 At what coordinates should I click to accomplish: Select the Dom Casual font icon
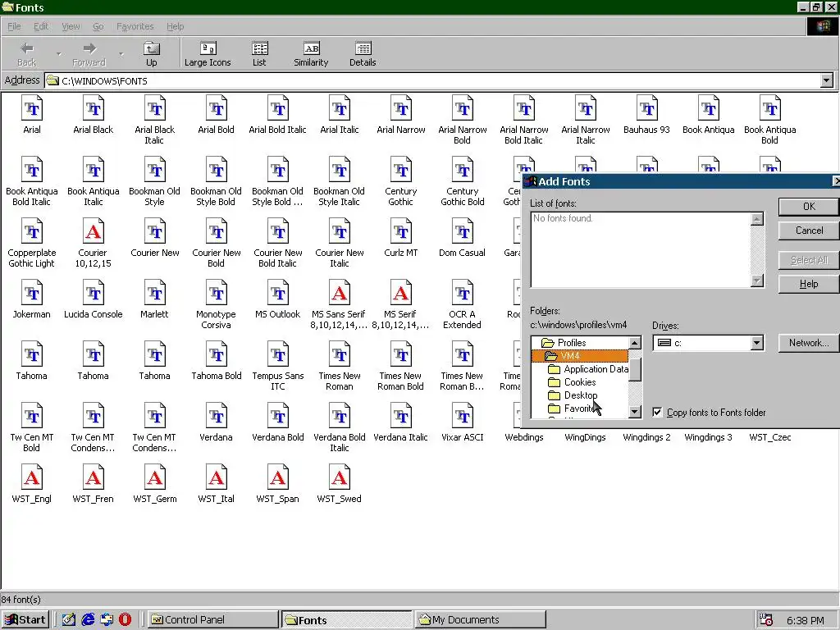pos(463,231)
